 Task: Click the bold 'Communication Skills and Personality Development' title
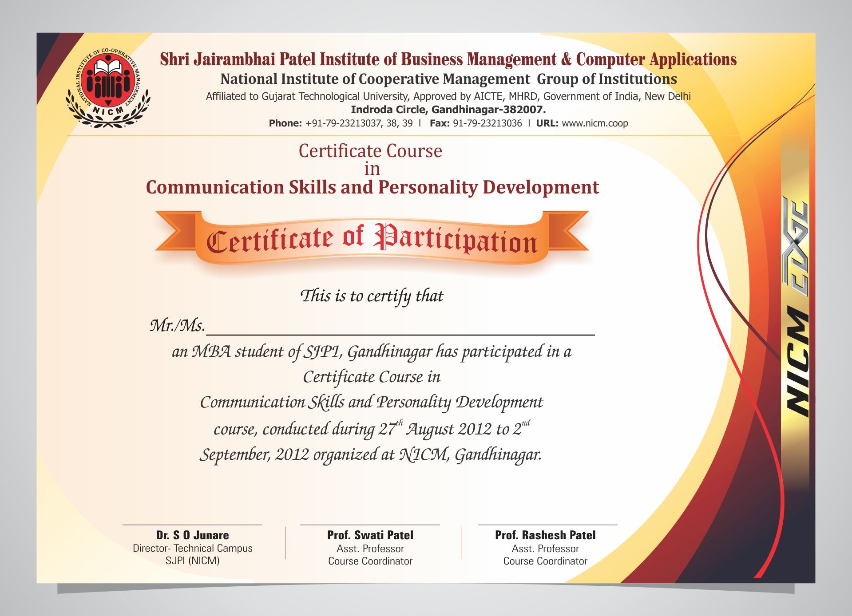(372, 187)
